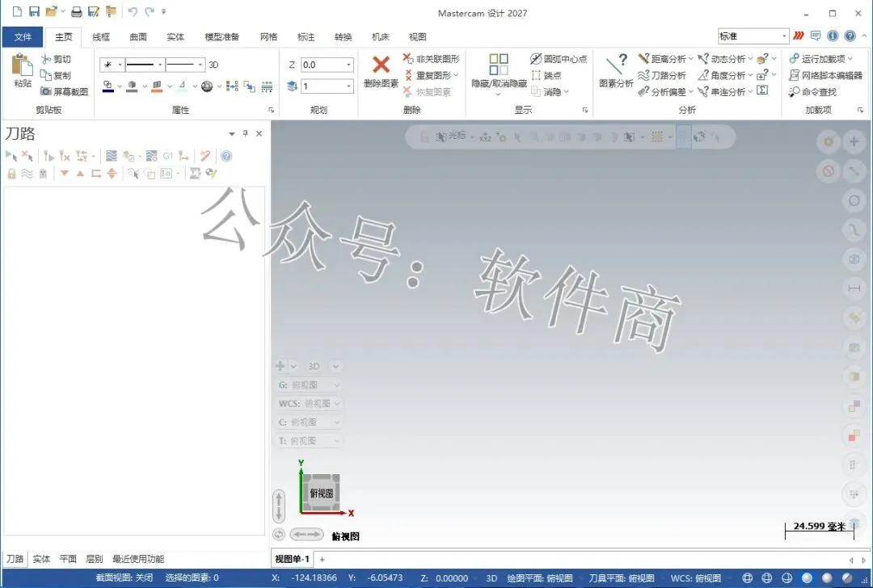Click the G1 post icon in 刀路 panel
This screenshot has height=588, width=873.
167,157
